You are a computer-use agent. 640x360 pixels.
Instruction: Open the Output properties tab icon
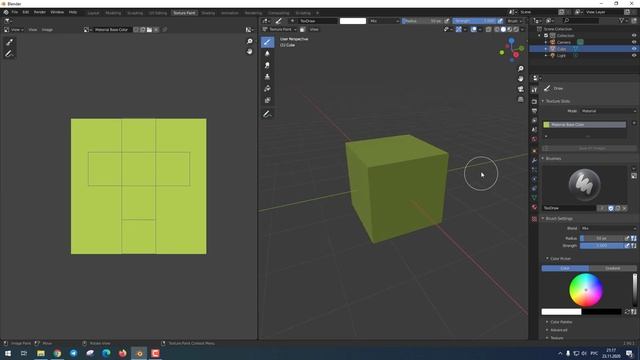pos(534,111)
